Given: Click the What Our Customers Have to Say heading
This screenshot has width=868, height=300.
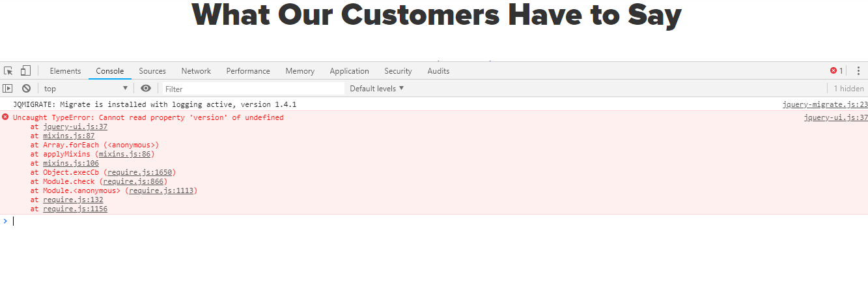Looking at the screenshot, I should click(437, 16).
